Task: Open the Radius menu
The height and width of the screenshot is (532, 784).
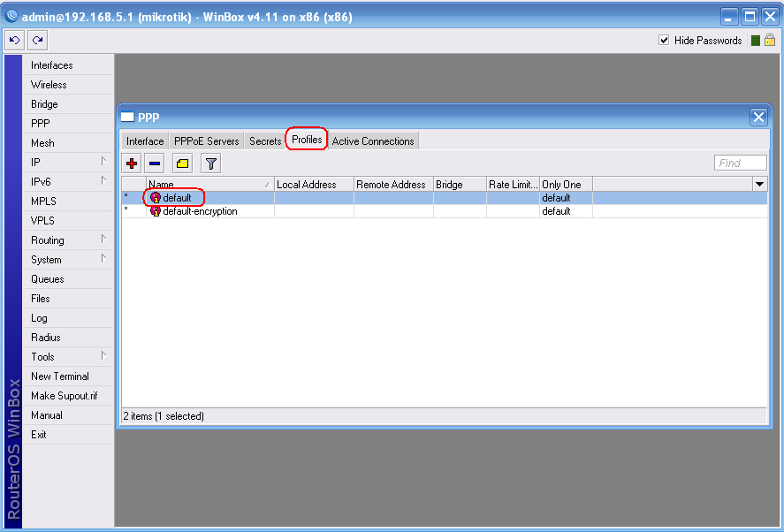Action: pyautogui.click(x=67, y=338)
